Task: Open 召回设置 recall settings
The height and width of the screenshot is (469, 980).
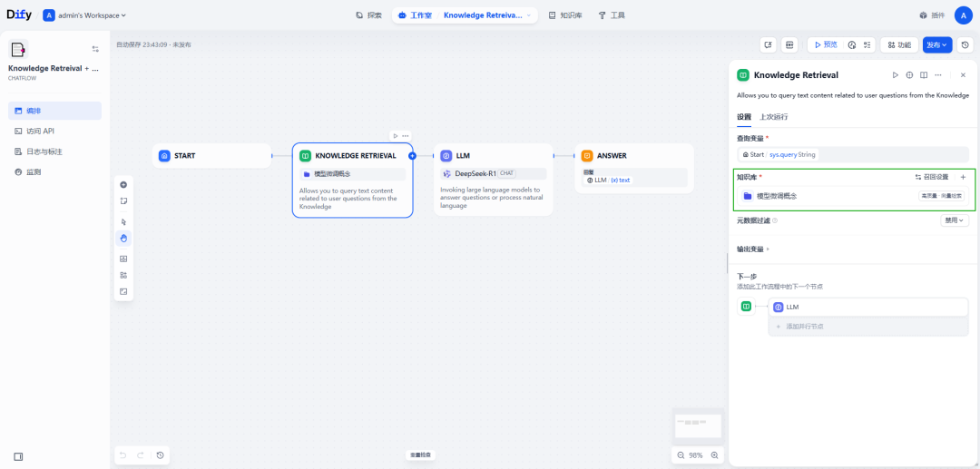Action: coord(931,177)
